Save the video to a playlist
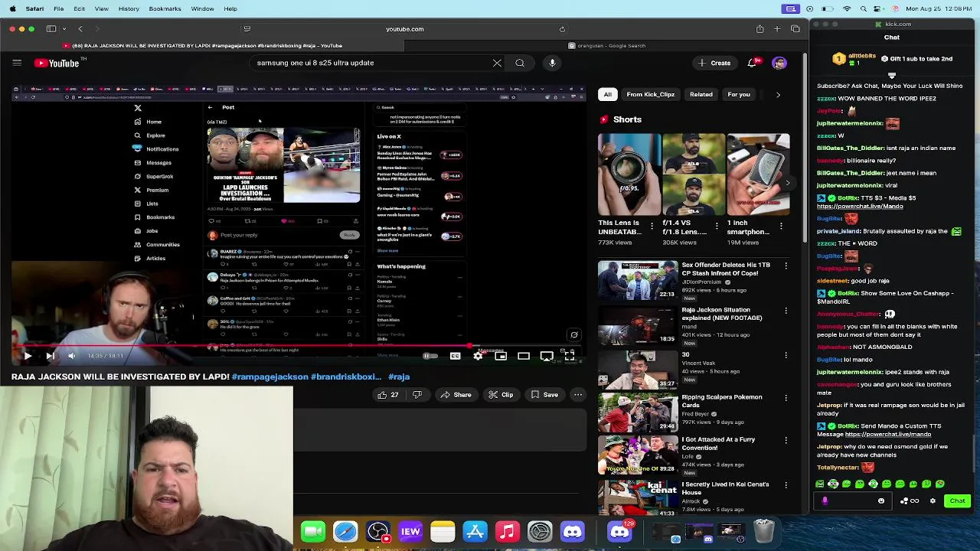 pos(544,395)
